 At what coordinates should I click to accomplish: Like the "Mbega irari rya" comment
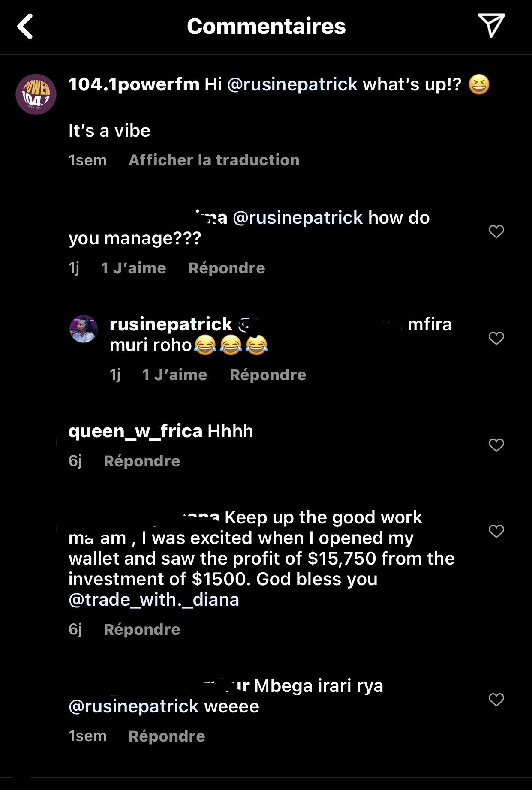(x=496, y=700)
